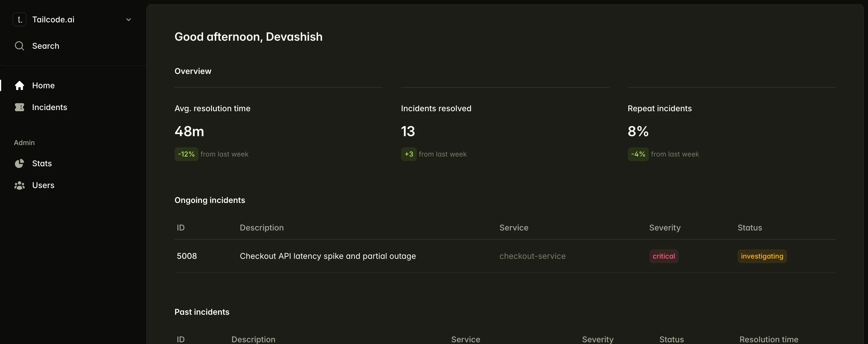Open the Search field in sidebar
Viewport: 868px width, 344px height.
click(x=45, y=46)
